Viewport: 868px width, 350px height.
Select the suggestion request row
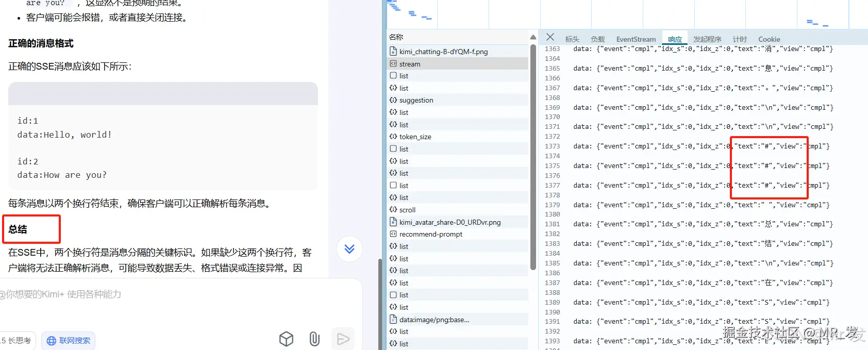click(458, 100)
